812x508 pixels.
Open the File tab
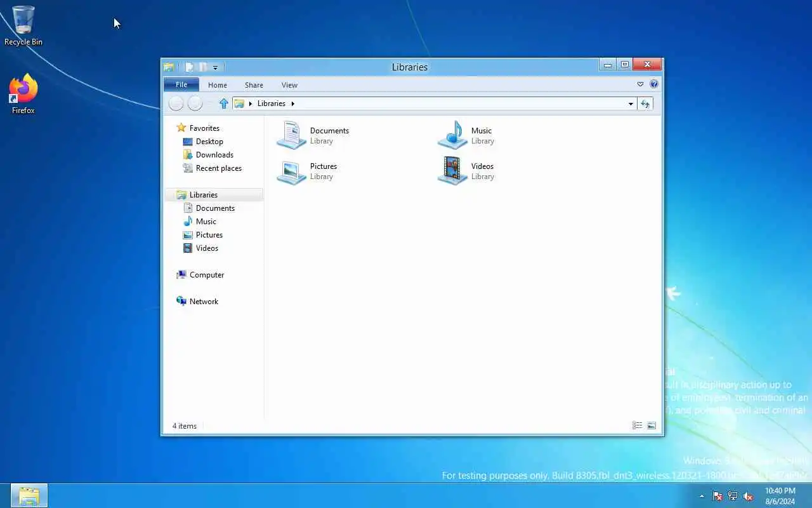coord(181,84)
